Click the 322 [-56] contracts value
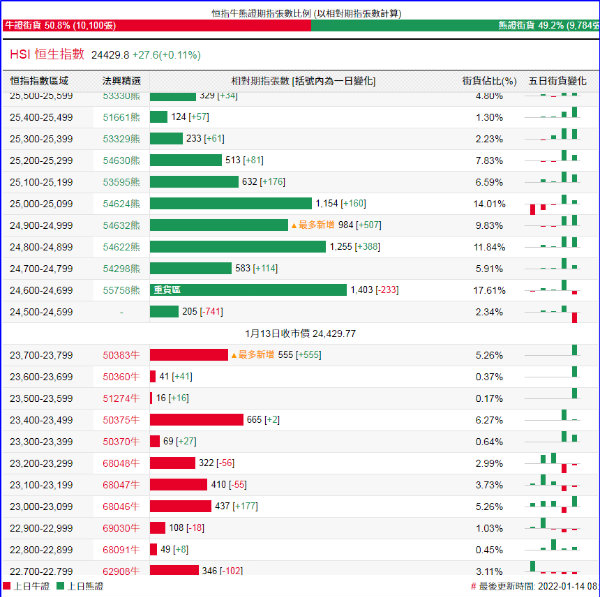This screenshot has height=597, width=600. click(217, 463)
